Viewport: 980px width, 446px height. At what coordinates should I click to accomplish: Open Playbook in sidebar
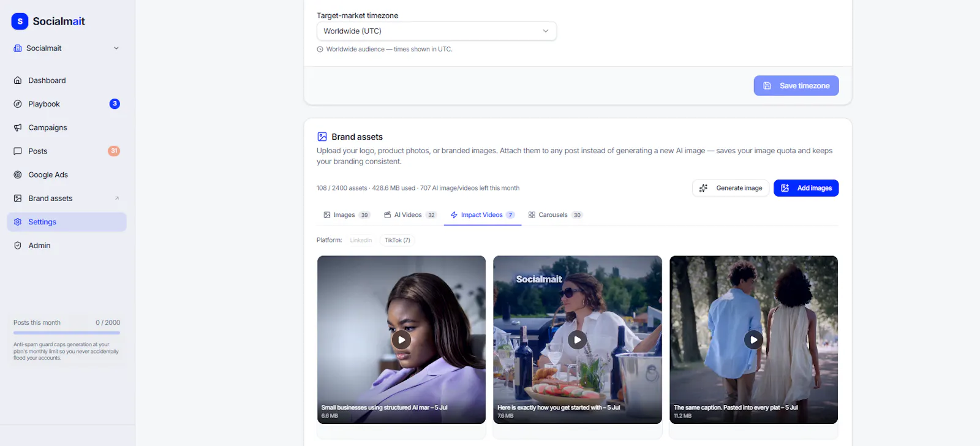pyautogui.click(x=67, y=104)
